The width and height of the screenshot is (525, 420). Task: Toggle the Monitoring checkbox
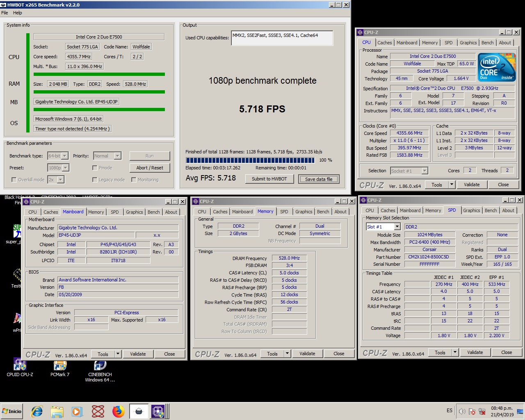[x=134, y=180]
